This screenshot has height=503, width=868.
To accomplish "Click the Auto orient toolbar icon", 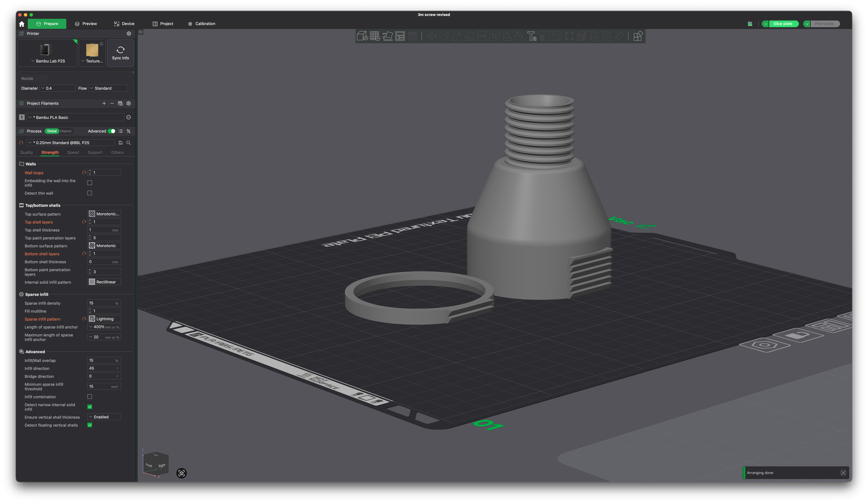I will coord(388,36).
